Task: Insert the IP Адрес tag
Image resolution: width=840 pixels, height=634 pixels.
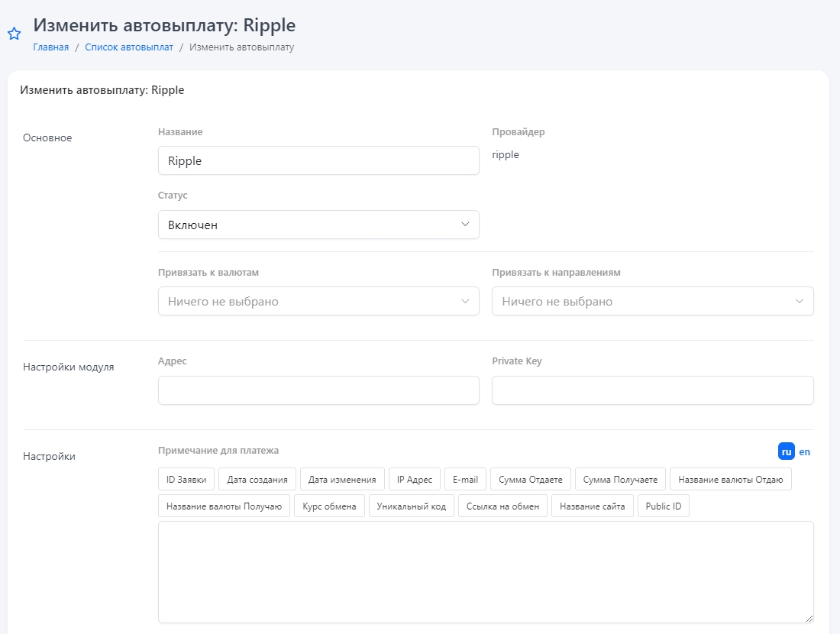Action: point(415,480)
